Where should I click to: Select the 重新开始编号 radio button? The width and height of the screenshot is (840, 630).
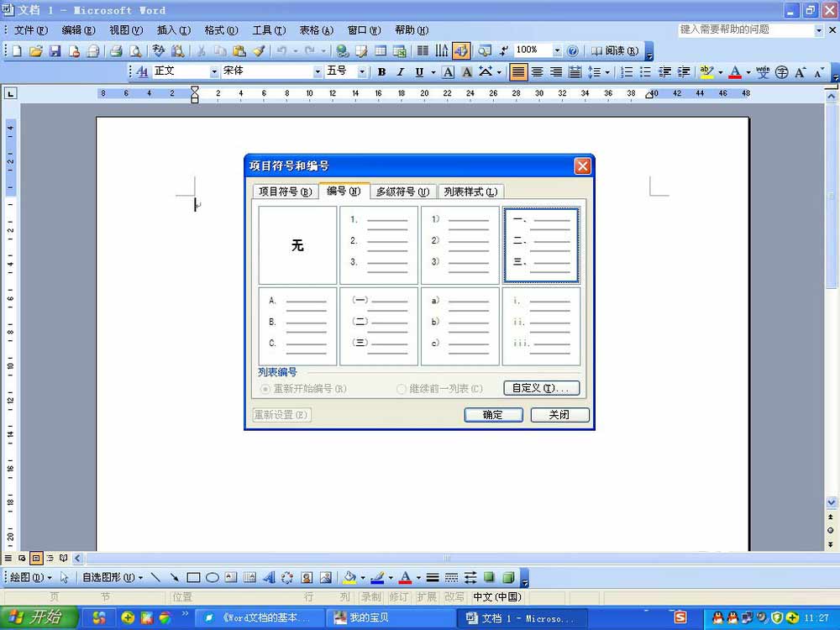pos(265,389)
